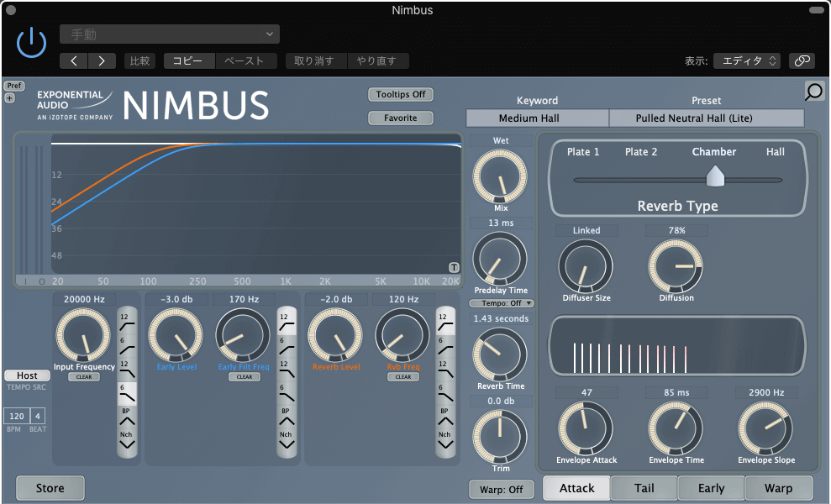
Task: Select 12 dB high-pass on input filter
Action: (x=127, y=321)
